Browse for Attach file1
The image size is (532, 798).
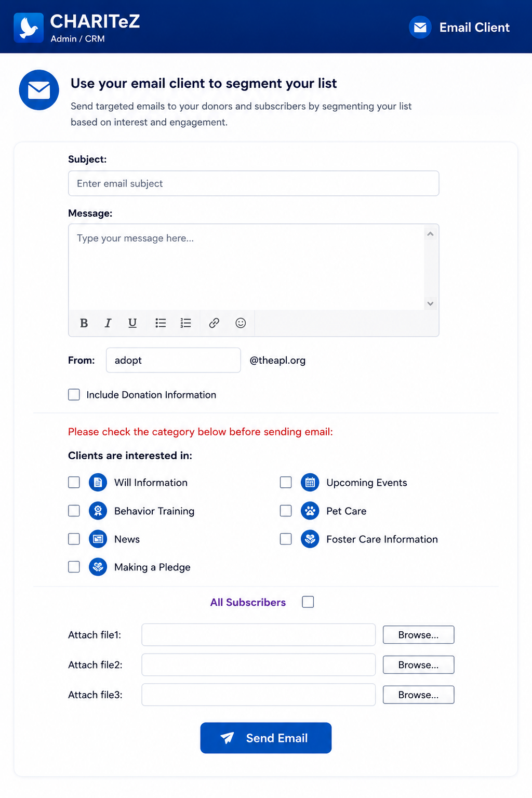click(419, 635)
